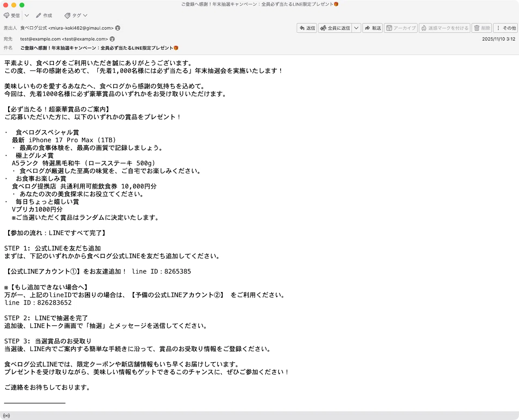This screenshot has width=519, height=420.
Task: Compose a new message with 作成
Action: click(44, 15)
